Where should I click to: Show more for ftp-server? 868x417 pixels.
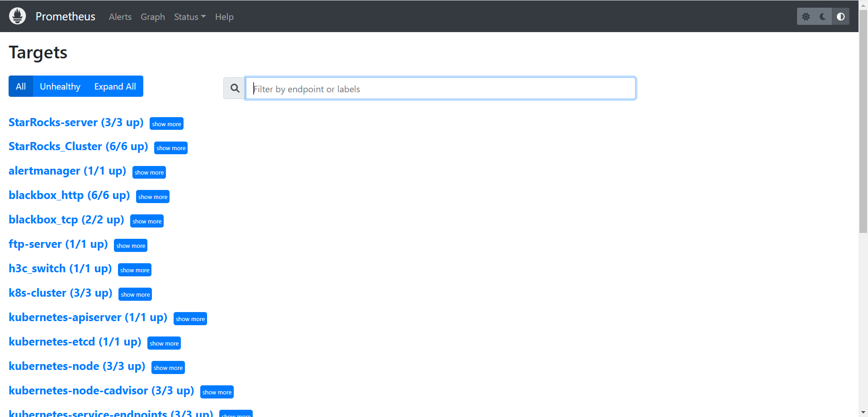131,246
